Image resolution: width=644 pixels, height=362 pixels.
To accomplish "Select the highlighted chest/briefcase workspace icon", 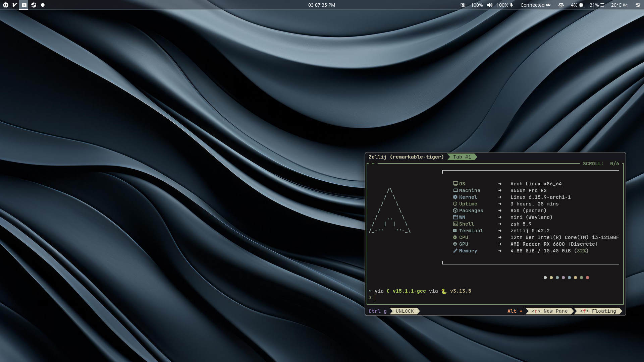I will click(x=24, y=5).
